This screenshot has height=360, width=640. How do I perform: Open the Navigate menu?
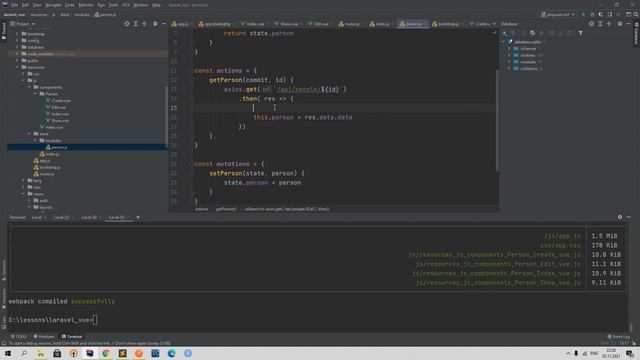[53, 5]
